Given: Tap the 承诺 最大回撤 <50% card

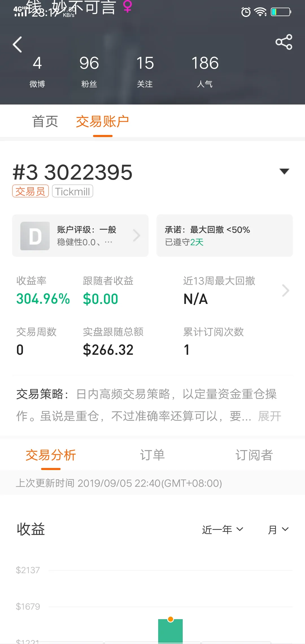Looking at the screenshot, I should click(225, 236).
